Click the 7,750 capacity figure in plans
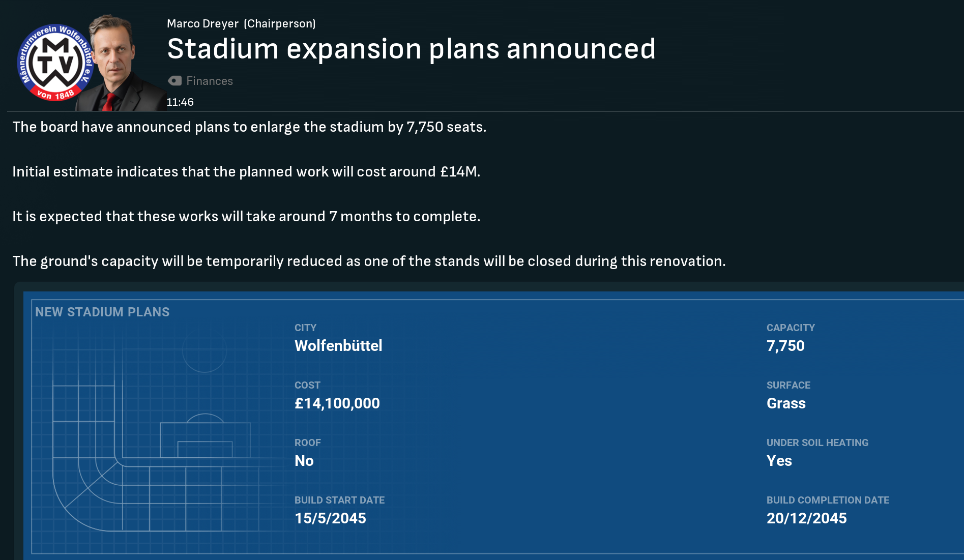This screenshot has width=964, height=560. [785, 346]
